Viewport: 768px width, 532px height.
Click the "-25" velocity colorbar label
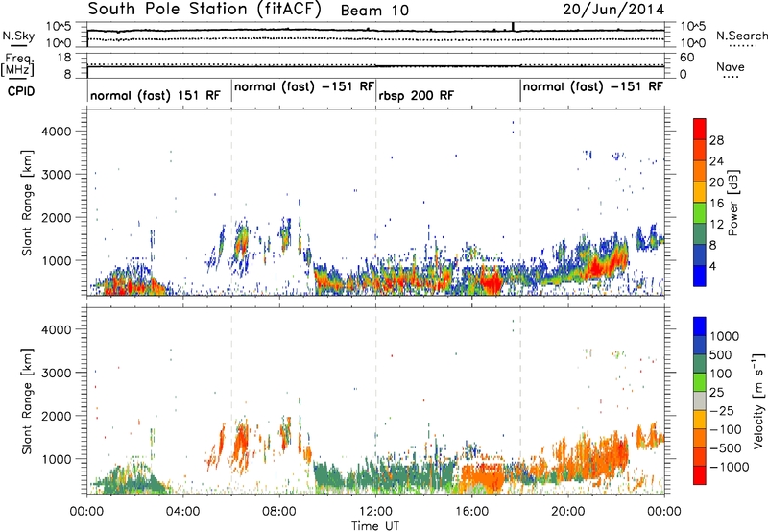pyautogui.click(x=722, y=411)
